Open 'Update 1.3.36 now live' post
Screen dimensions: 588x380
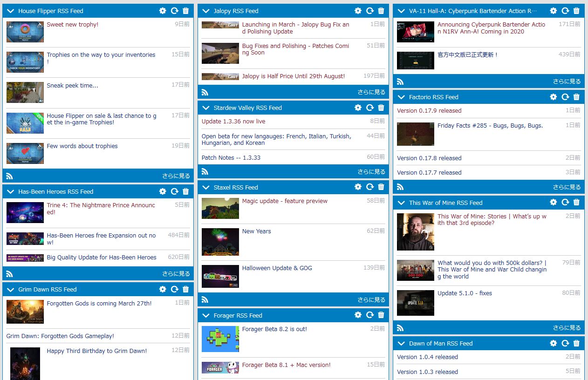point(233,122)
